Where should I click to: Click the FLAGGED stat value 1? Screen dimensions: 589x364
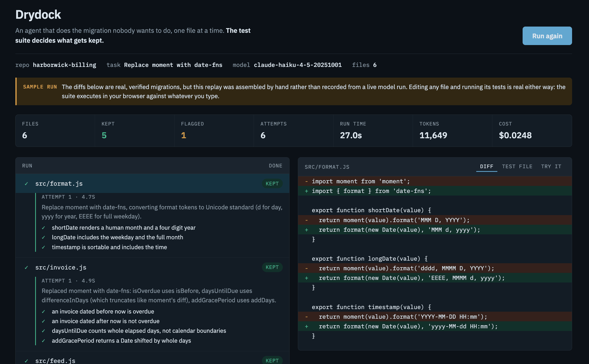pos(184,135)
